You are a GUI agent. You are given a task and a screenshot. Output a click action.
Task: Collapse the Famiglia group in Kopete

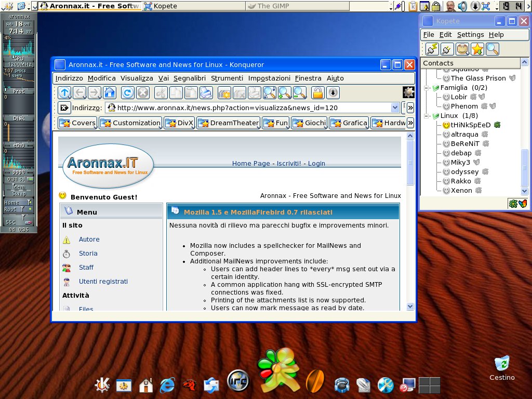pos(427,88)
